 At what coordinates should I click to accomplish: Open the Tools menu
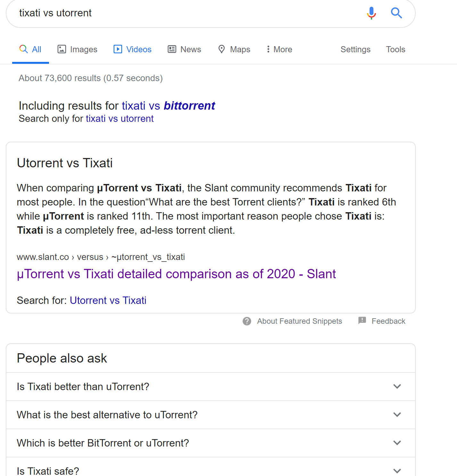pos(396,49)
